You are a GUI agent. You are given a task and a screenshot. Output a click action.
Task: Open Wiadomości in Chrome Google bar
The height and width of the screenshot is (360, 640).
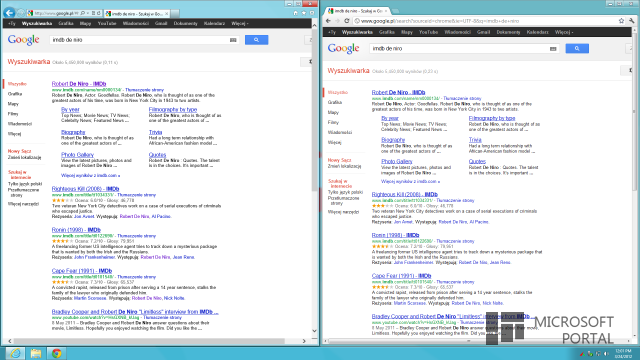point(457,32)
